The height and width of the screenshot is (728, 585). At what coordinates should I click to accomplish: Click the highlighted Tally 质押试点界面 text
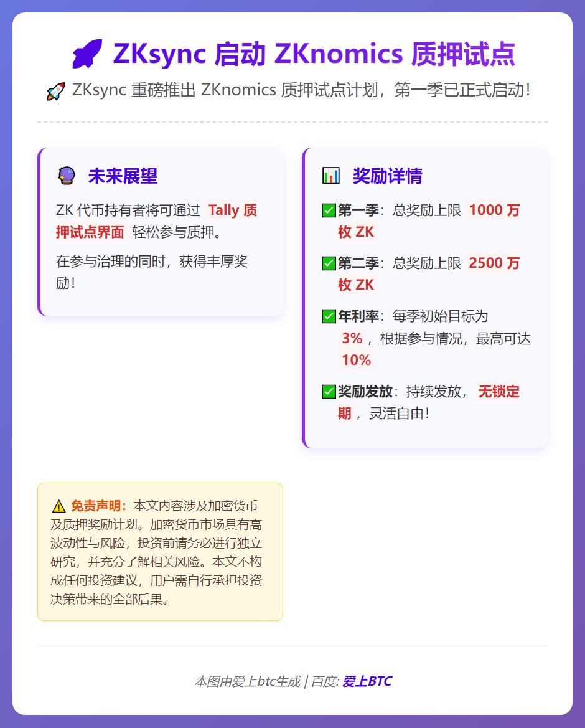coord(156,221)
